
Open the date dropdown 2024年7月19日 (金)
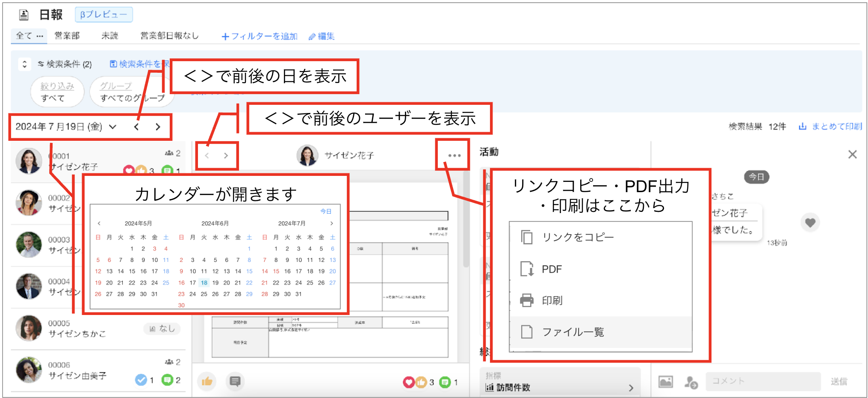pyautogui.click(x=66, y=127)
